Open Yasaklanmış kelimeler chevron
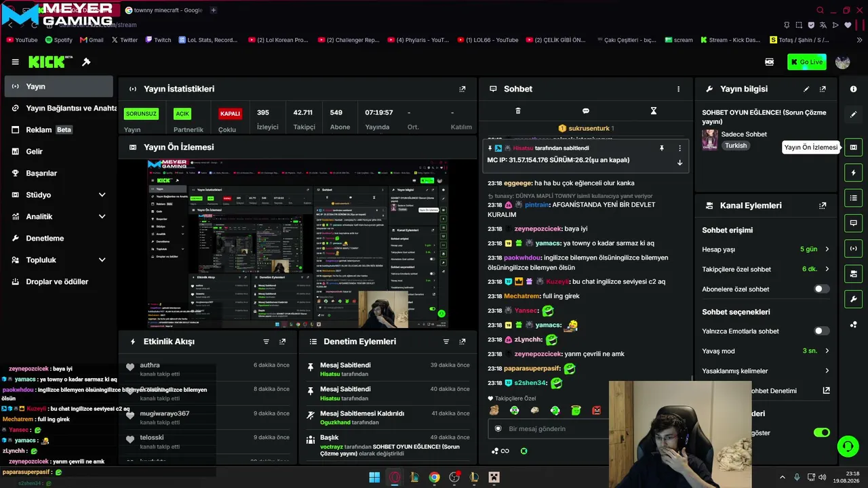Screen dimensions: 868x488 click(827, 371)
